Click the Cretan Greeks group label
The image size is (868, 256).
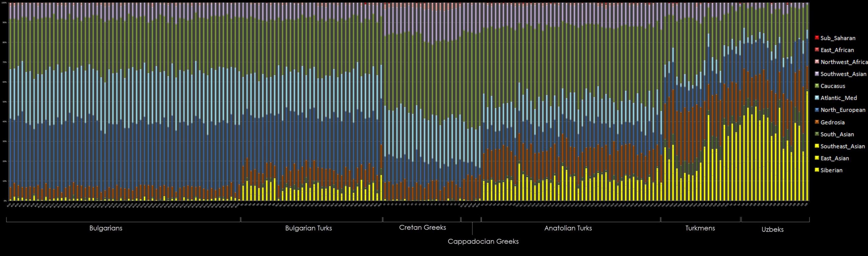(422, 228)
